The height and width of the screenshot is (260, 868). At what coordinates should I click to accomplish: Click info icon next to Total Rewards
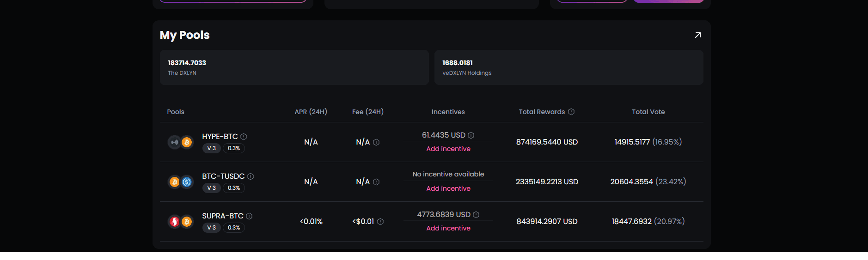click(x=571, y=112)
